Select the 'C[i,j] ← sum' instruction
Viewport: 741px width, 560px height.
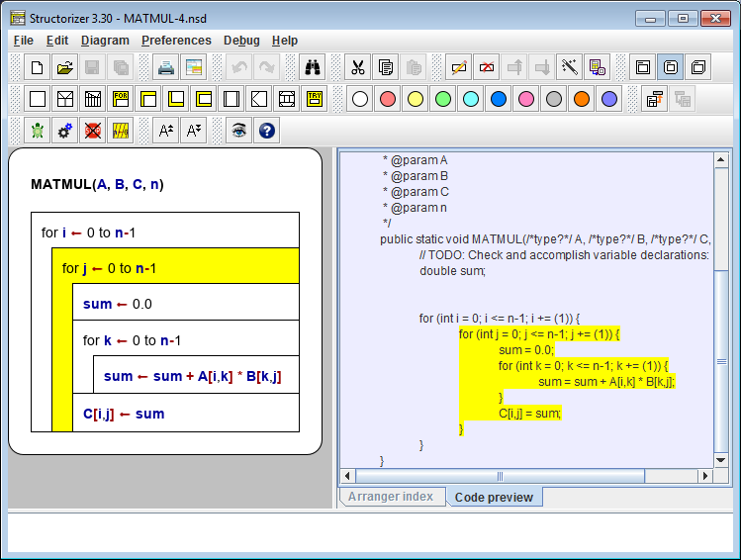(x=186, y=413)
